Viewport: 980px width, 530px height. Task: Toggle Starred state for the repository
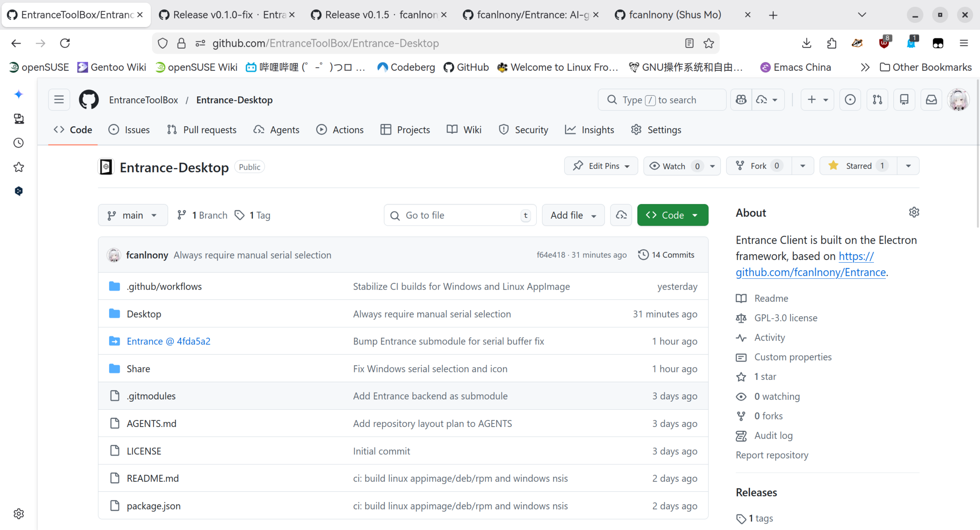[858, 166]
